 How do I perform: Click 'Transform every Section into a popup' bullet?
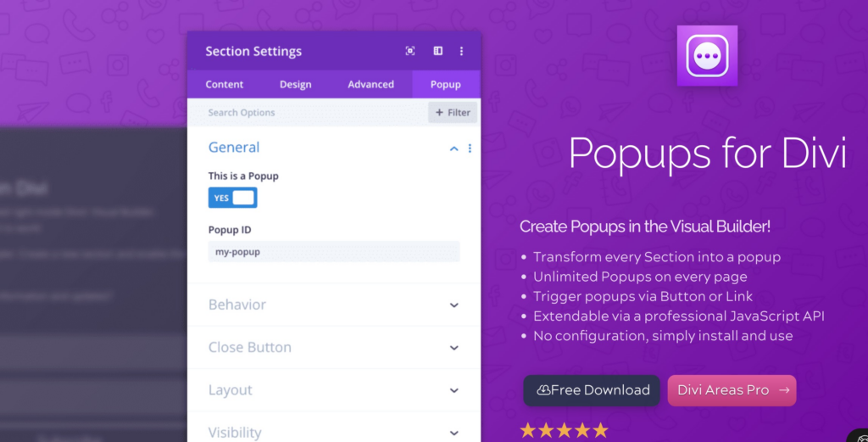pyautogui.click(x=657, y=257)
